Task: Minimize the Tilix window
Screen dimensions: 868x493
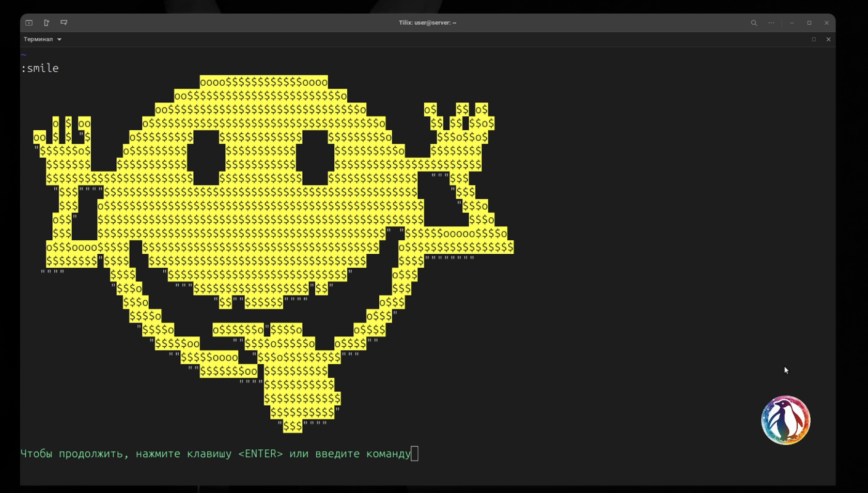Action: coord(792,23)
